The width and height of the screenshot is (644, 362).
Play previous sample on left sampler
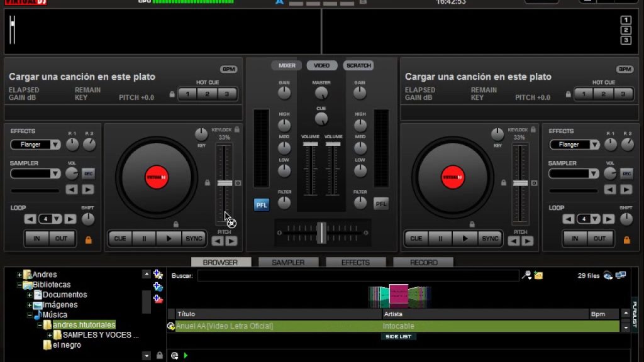click(x=72, y=190)
